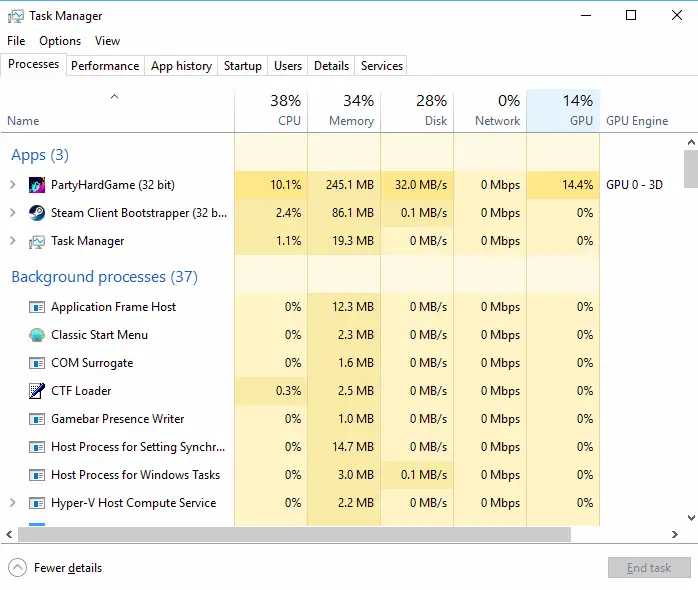Expand the Hyper-V Host Compute Service entry
Image resolution: width=698 pixels, height=590 pixels.
coord(12,503)
